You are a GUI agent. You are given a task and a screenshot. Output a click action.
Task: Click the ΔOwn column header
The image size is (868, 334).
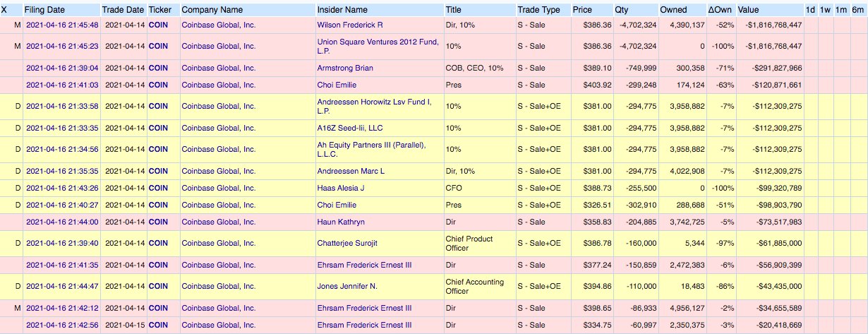(x=719, y=10)
